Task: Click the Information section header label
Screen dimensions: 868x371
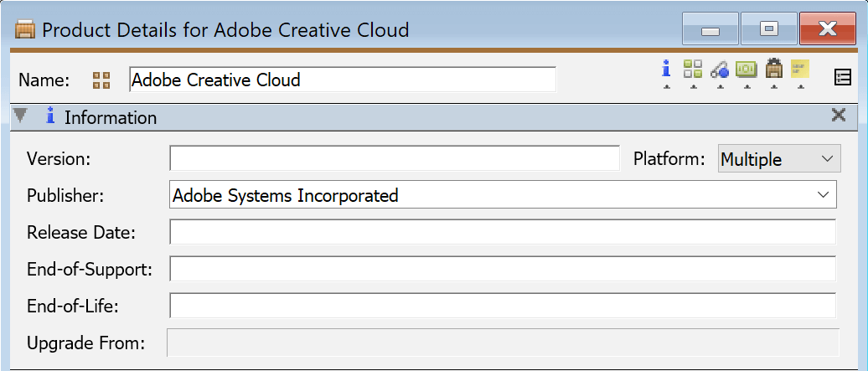Action: [111, 117]
